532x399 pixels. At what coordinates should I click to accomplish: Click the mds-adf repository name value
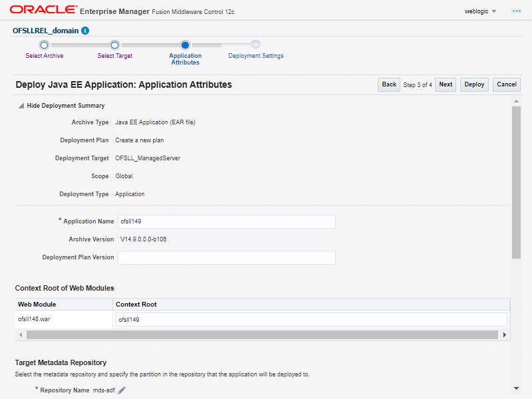pyautogui.click(x=104, y=390)
